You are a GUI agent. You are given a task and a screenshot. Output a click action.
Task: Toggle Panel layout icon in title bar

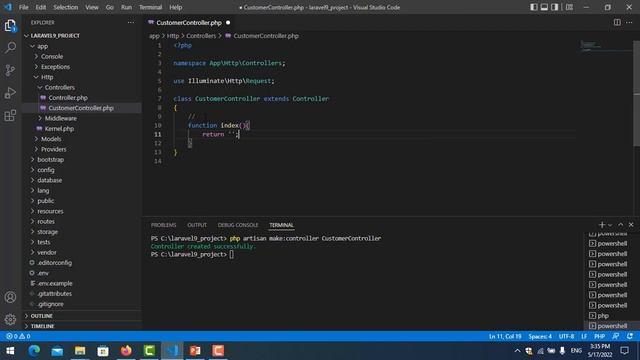point(544,7)
